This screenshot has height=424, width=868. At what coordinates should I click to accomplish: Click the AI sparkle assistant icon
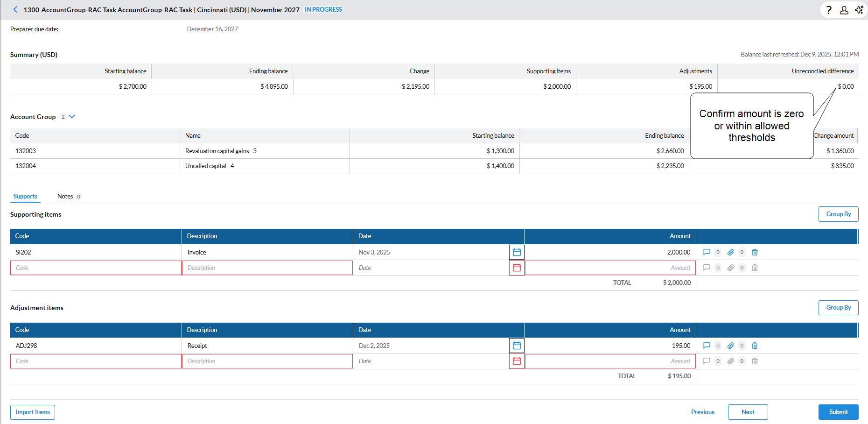tap(859, 10)
